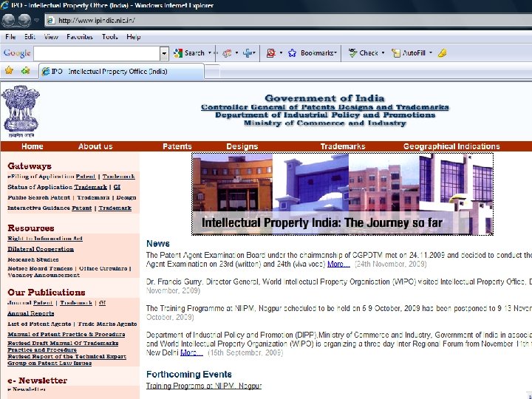Click Research Studies text
The image size is (532, 399).
coord(33,259)
